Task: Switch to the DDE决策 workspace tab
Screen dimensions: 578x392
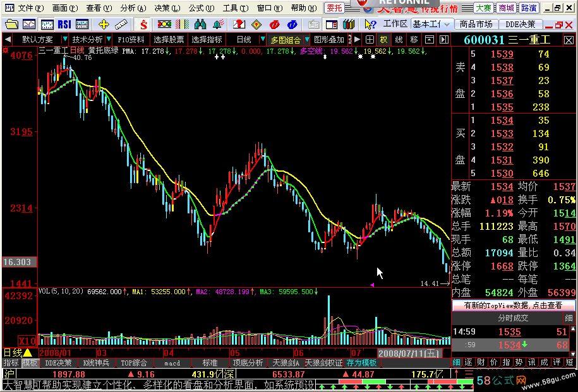Action: coord(520,25)
